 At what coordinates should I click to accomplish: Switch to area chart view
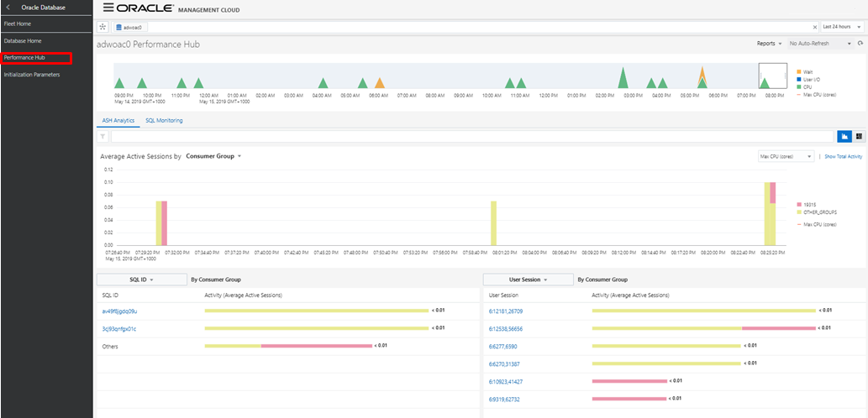[x=844, y=136]
